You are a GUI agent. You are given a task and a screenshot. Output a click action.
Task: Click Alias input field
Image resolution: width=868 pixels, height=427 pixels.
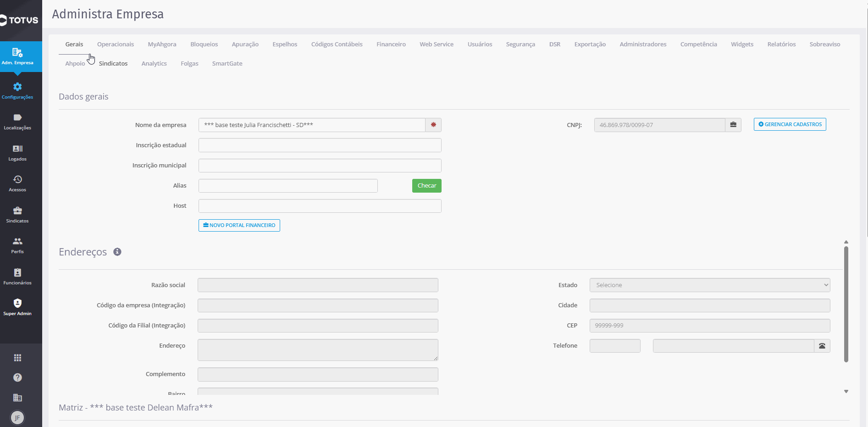(288, 186)
